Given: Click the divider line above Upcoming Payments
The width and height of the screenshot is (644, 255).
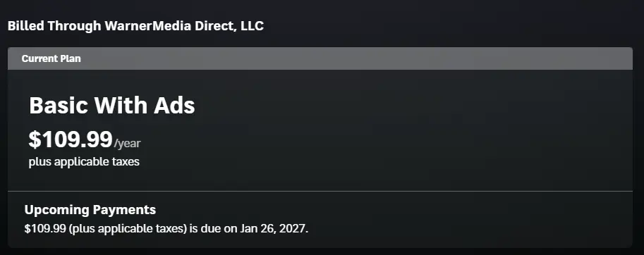Looking at the screenshot, I should [320, 191].
